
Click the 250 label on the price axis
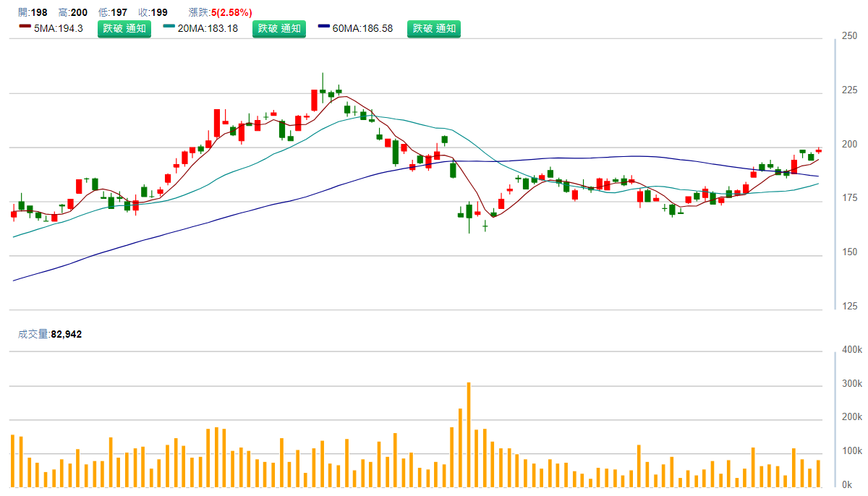(848, 36)
